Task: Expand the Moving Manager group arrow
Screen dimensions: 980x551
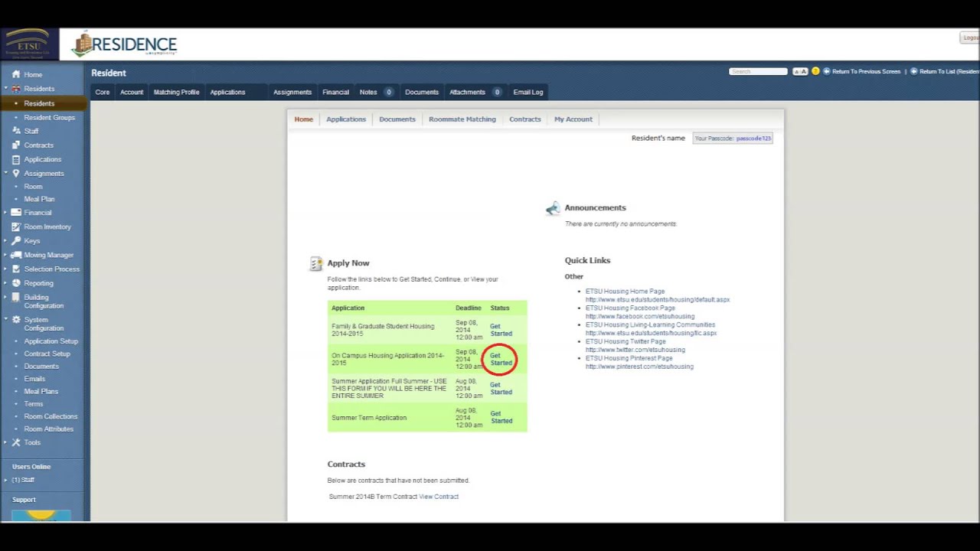Action: click(6, 255)
